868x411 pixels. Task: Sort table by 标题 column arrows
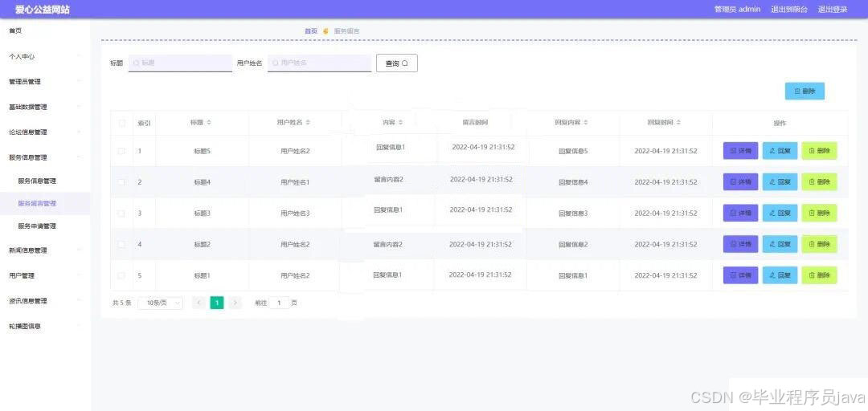209,122
